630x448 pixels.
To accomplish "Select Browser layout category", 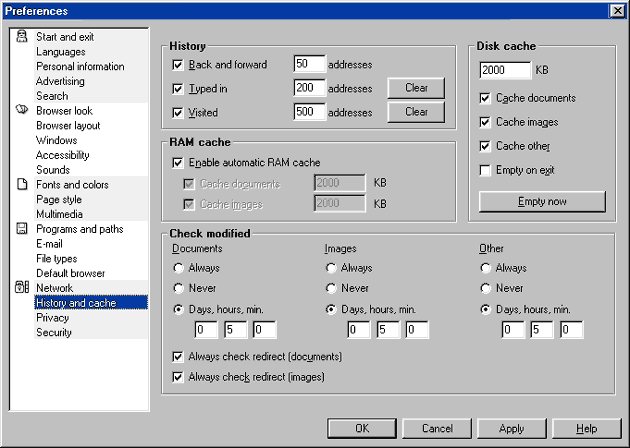I will (x=68, y=125).
